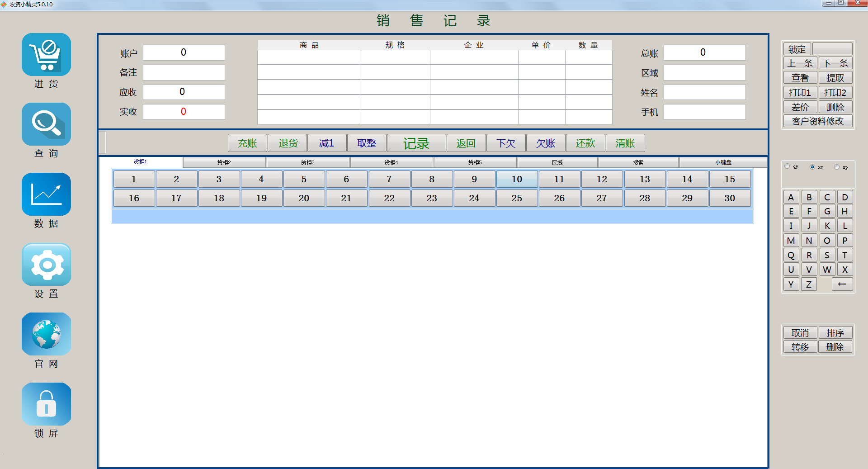Click the 取消 cancel button

(x=800, y=332)
